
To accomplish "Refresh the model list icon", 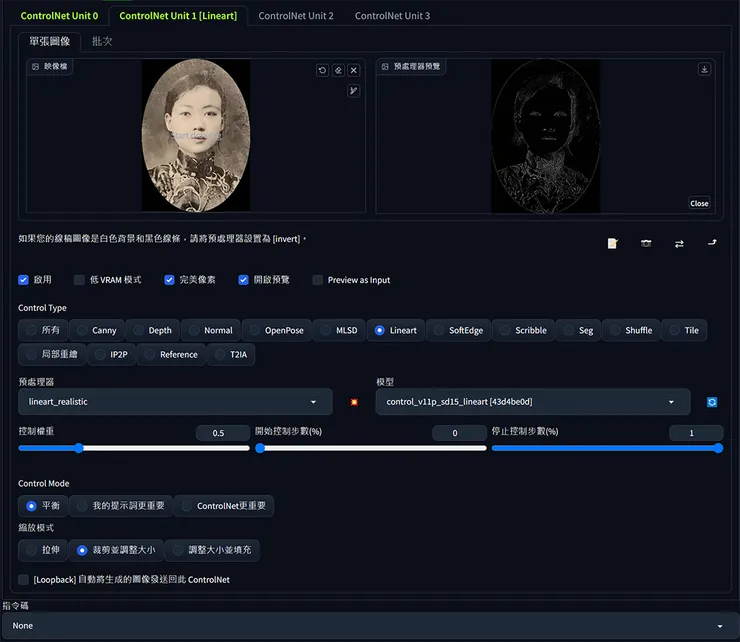I will pos(712,402).
